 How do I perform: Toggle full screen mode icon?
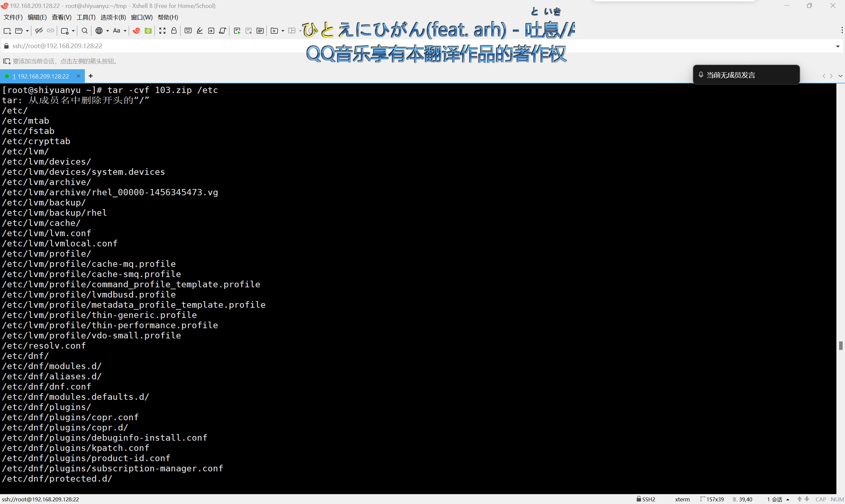[162, 31]
